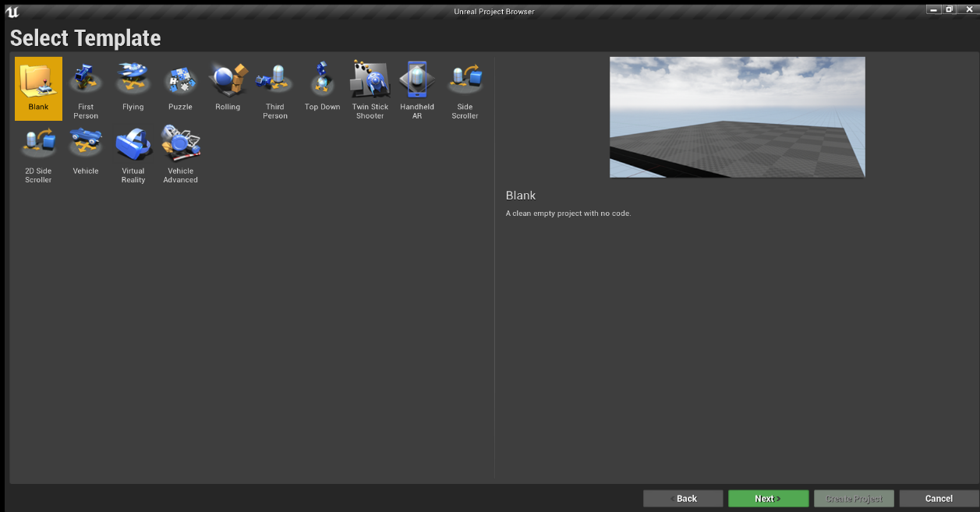Click the Unreal Engine logo in title bar
This screenshot has height=512, width=980.
click(12, 12)
